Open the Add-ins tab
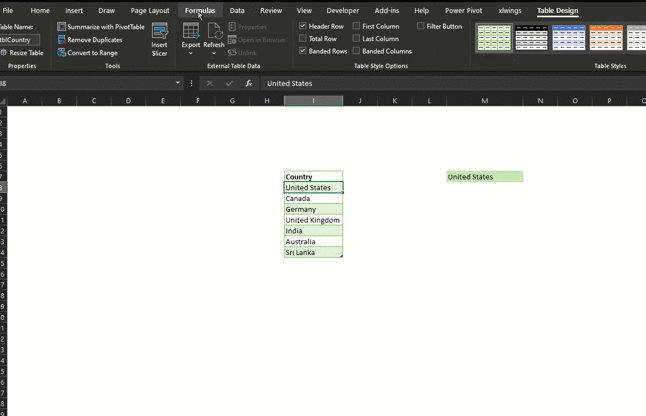Viewport: 646px width, 416px height. pos(387,10)
